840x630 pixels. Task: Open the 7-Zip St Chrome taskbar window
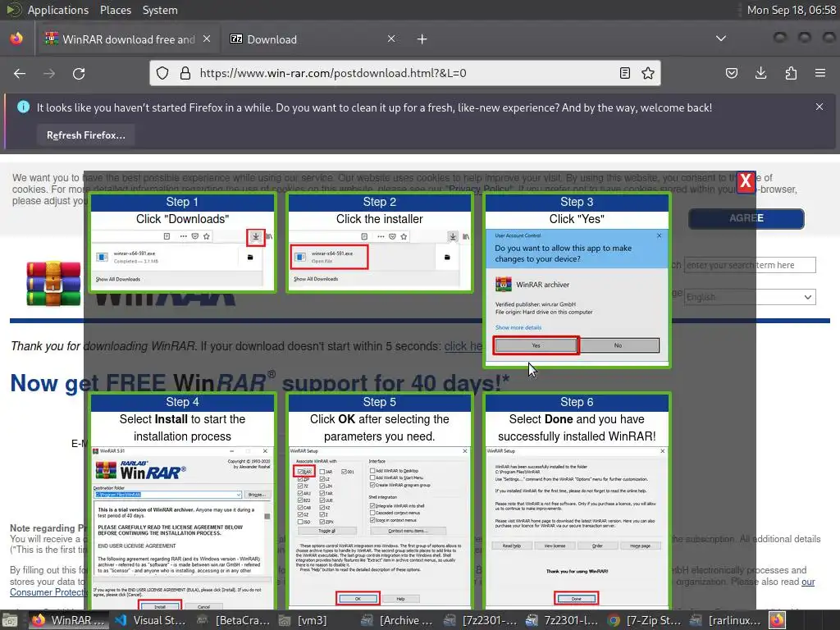pos(644,620)
